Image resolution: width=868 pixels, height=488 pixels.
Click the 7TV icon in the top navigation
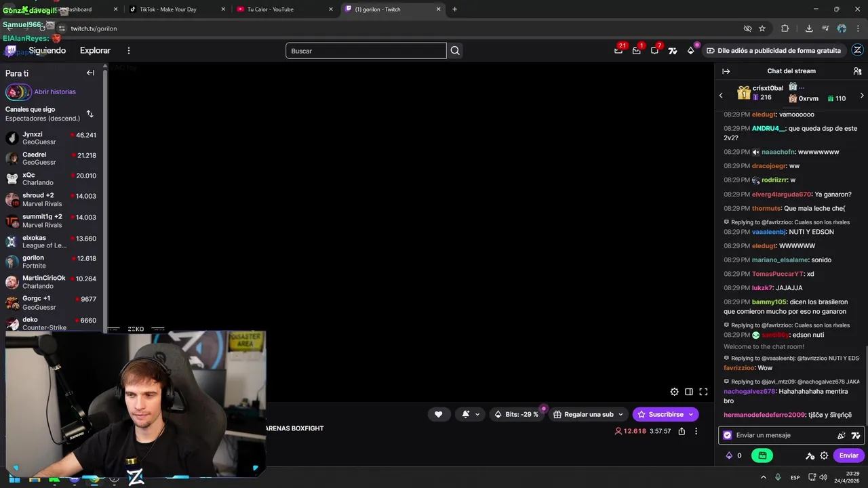pos(673,51)
